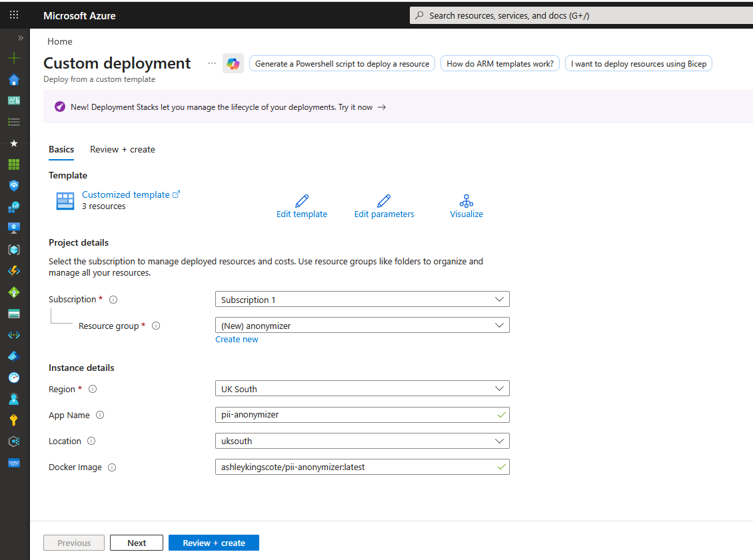Click Create new under Resource group
The height and width of the screenshot is (560, 753).
tap(237, 339)
